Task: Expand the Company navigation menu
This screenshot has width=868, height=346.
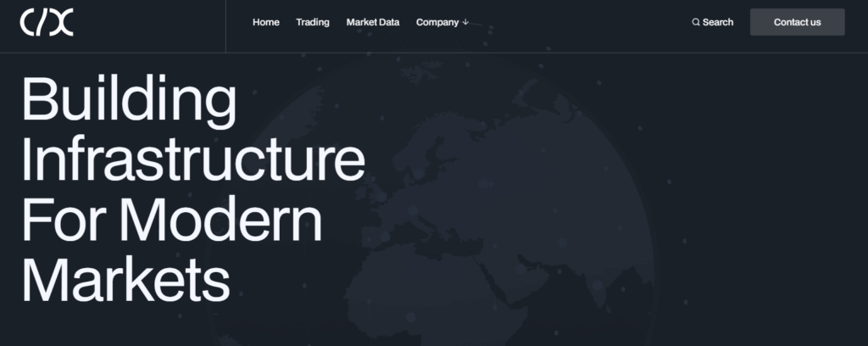Action: click(x=442, y=22)
